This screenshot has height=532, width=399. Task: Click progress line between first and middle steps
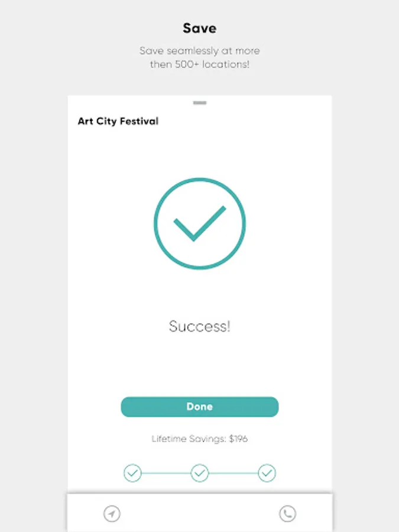166,473
